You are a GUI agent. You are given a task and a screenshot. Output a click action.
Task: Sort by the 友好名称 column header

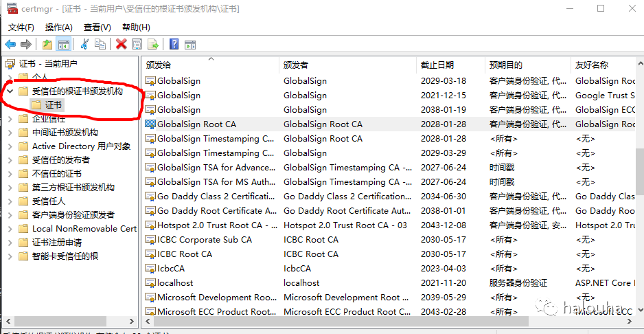click(603, 65)
